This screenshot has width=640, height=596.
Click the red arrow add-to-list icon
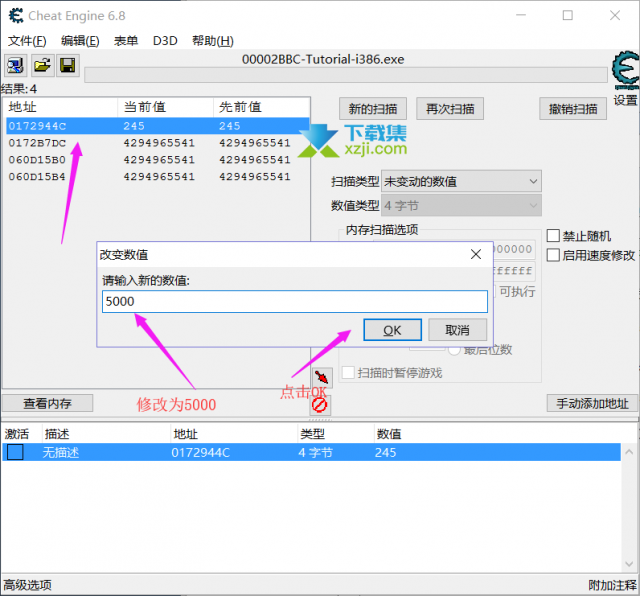(x=322, y=377)
